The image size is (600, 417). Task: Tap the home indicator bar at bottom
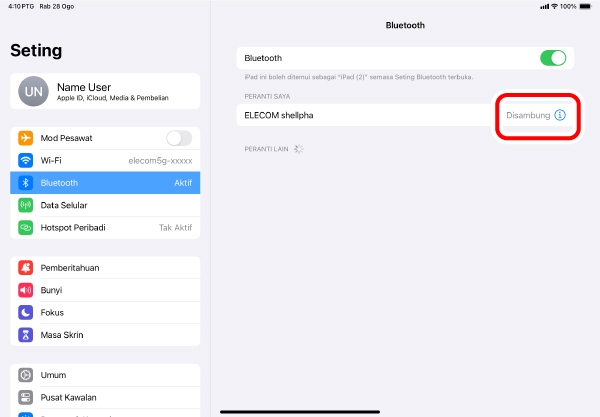coord(300,412)
